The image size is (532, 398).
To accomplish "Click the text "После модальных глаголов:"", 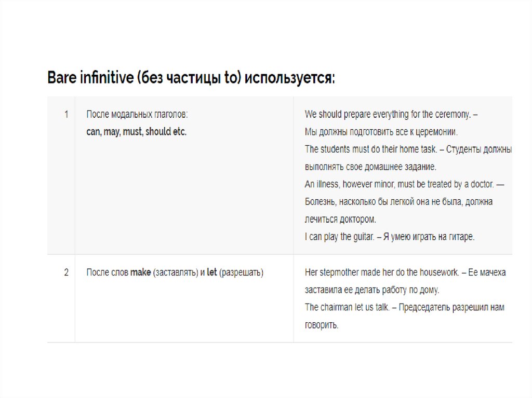I will pos(137,114).
